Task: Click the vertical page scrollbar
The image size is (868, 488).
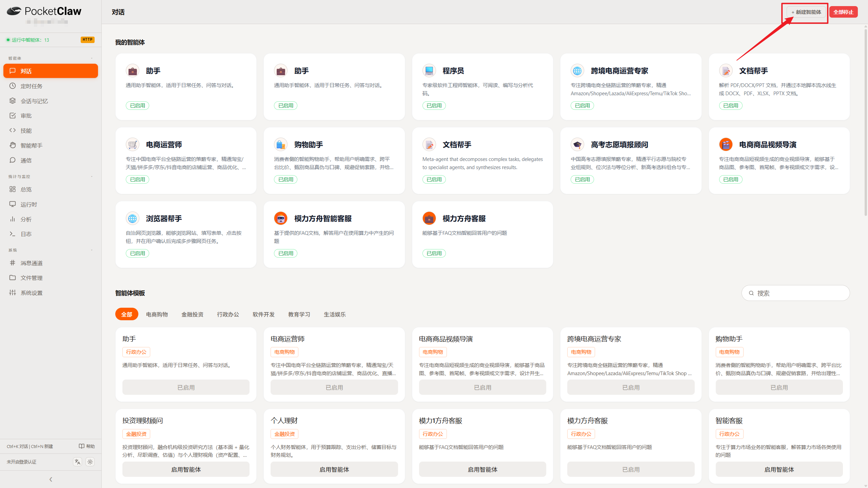Action: 865,122
